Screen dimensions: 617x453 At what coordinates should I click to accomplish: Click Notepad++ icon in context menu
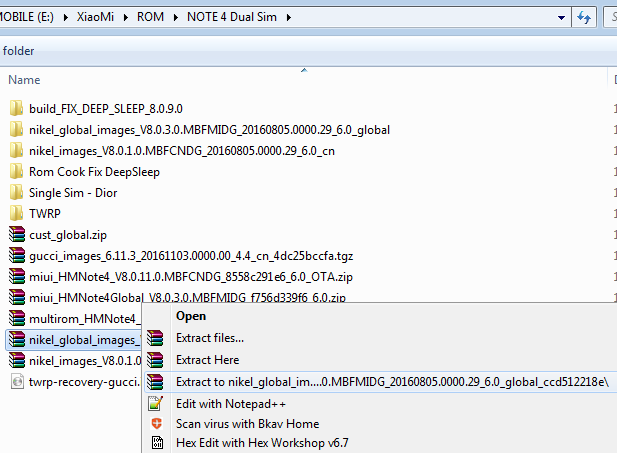point(156,403)
